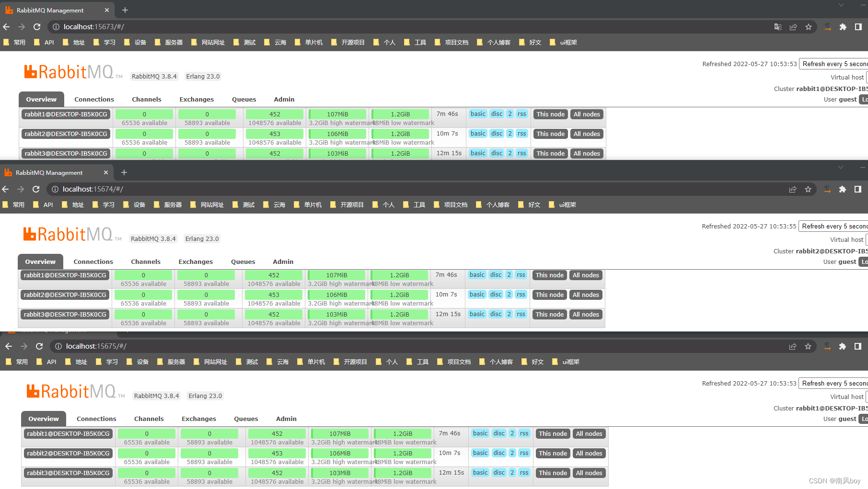Click RabbitMQ logo in localhost:15674 window
This screenshot has width=868, height=489.
[x=72, y=234]
